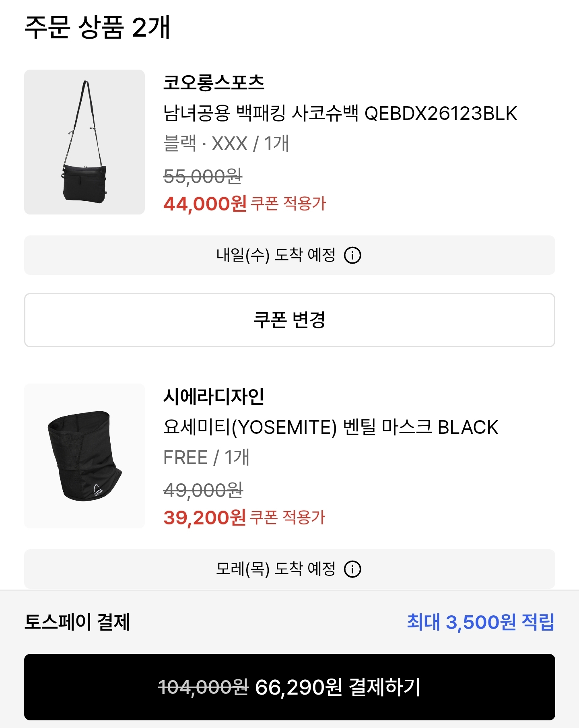Select the 토스페이 결제 label
Screen dimensions: 579x728
point(77,622)
